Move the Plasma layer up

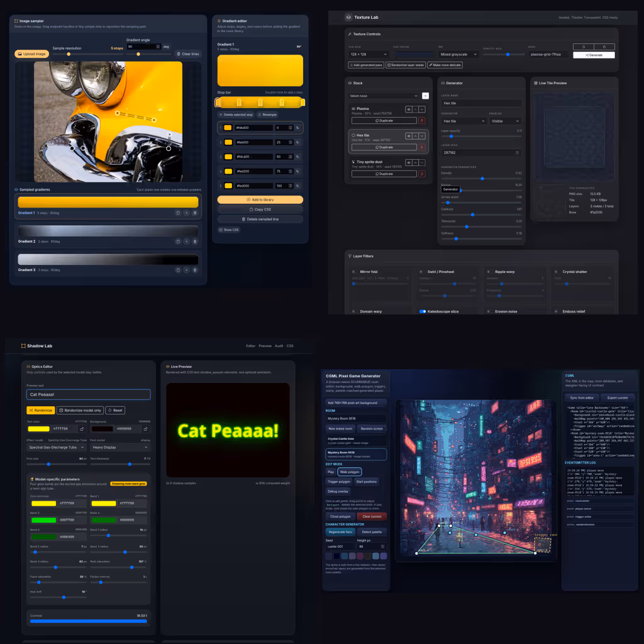tap(415, 109)
